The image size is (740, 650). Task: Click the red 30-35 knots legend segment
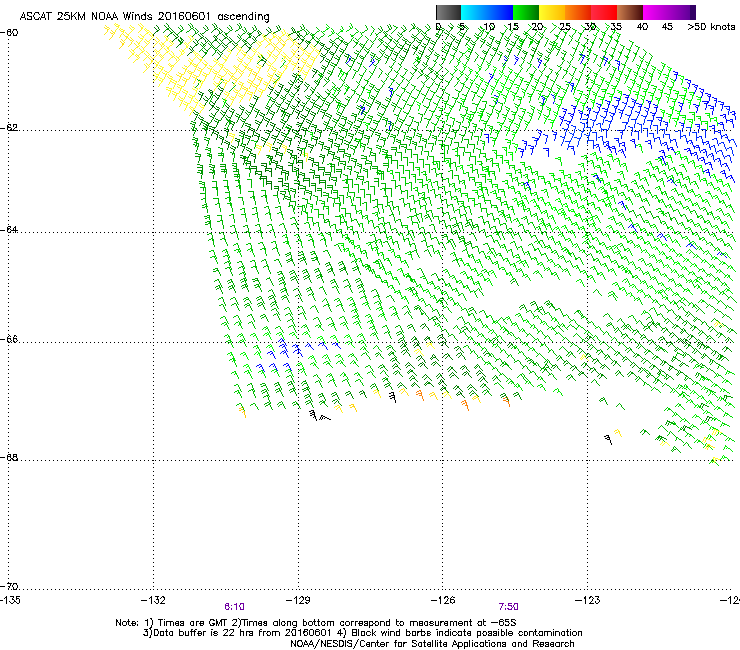[604, 12]
